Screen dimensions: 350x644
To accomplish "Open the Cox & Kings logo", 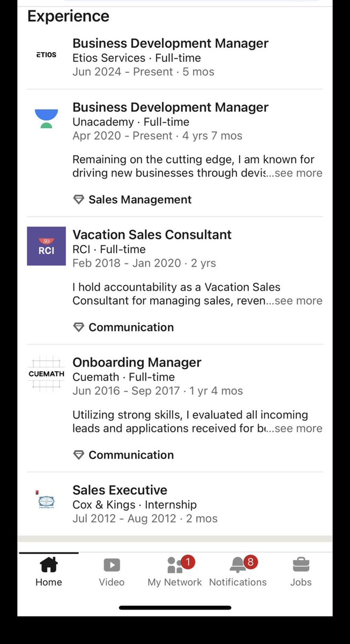I will (46, 501).
